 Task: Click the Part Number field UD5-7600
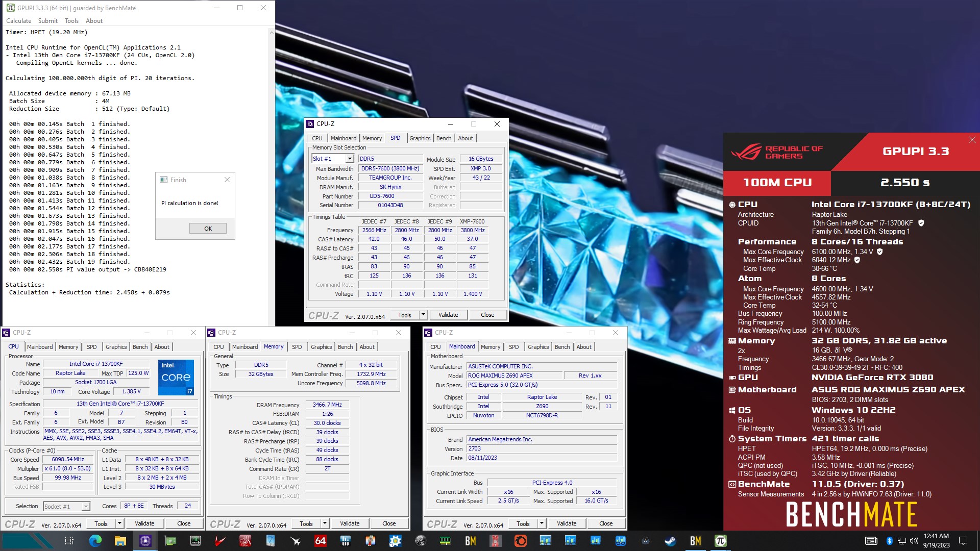(390, 196)
